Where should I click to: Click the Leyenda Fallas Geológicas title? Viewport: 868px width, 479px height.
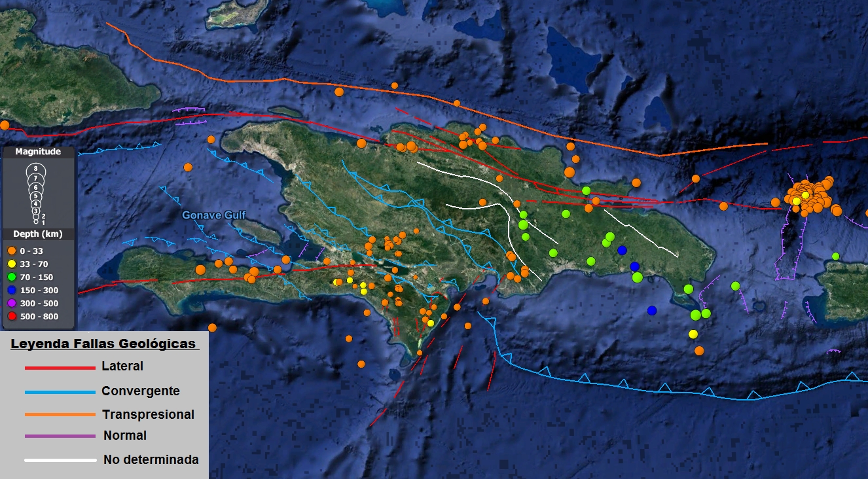(103, 344)
